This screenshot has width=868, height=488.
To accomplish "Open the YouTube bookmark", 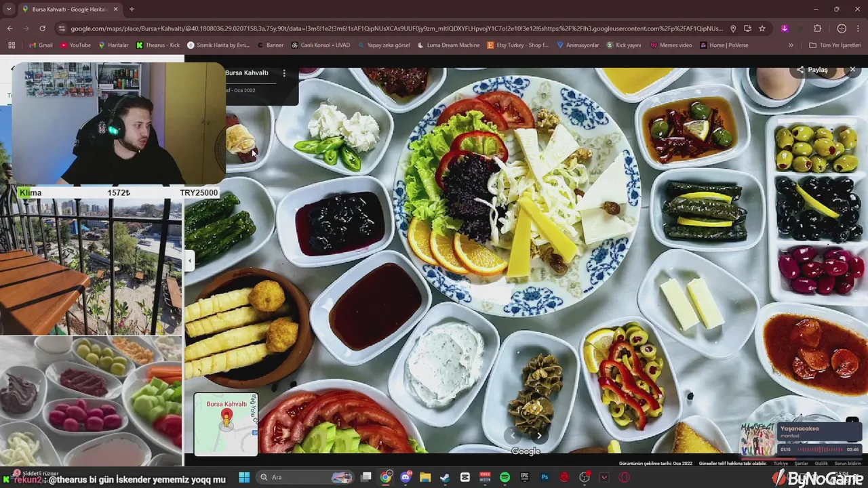I will coord(75,45).
